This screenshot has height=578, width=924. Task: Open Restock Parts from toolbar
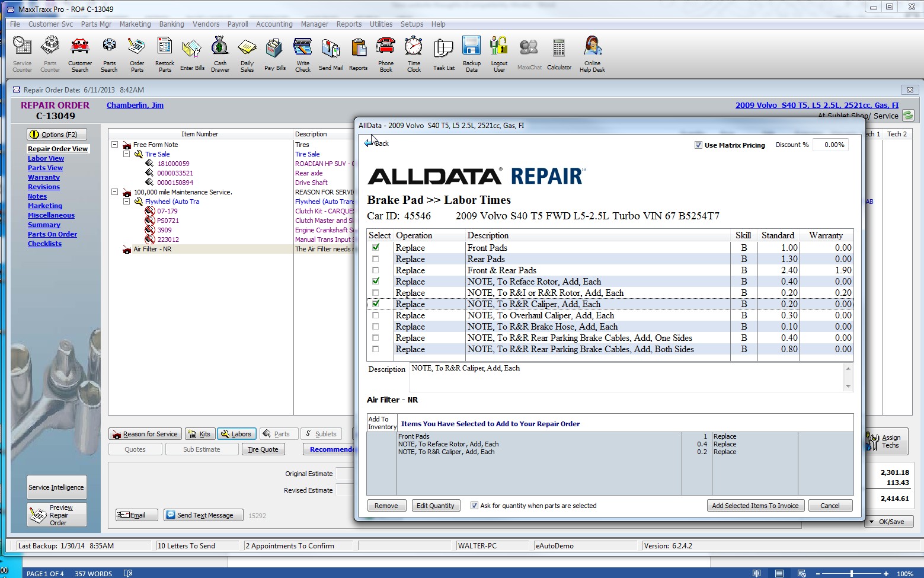165,54
